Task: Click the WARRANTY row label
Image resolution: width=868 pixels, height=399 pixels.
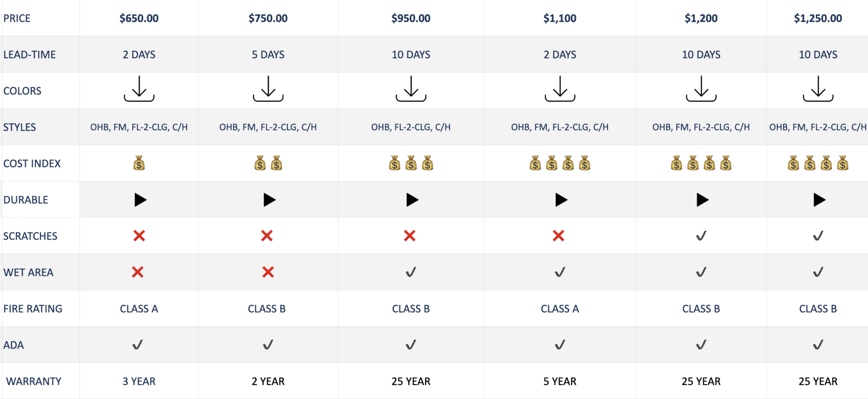Action: [34, 381]
